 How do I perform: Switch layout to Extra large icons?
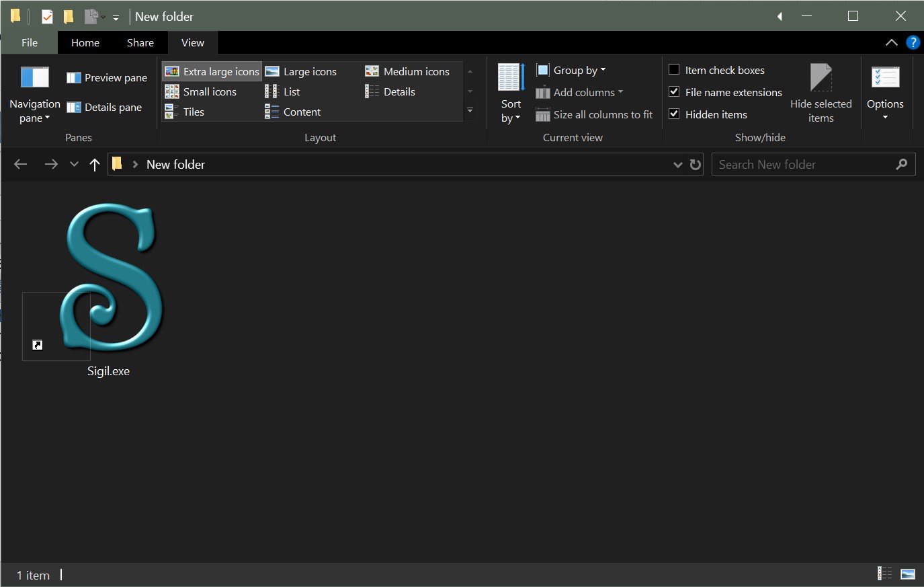(212, 71)
